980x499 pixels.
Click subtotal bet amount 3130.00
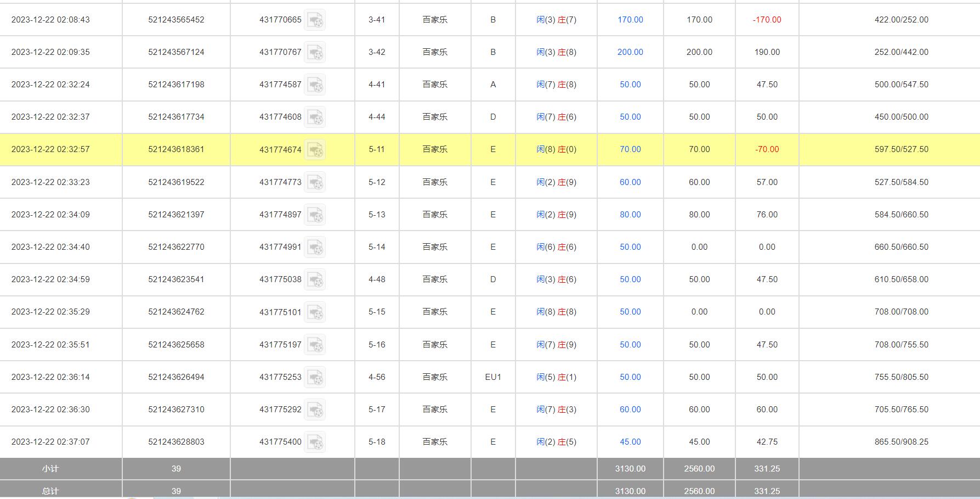click(630, 469)
